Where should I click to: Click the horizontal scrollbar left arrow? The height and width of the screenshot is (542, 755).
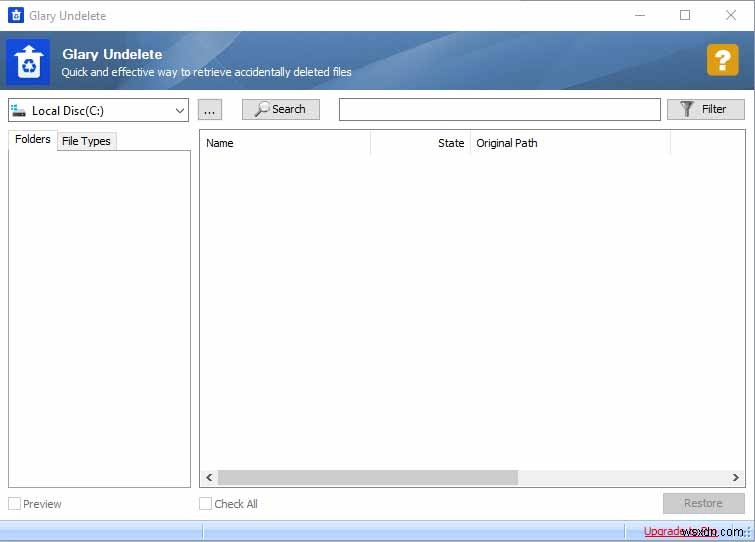(209, 477)
